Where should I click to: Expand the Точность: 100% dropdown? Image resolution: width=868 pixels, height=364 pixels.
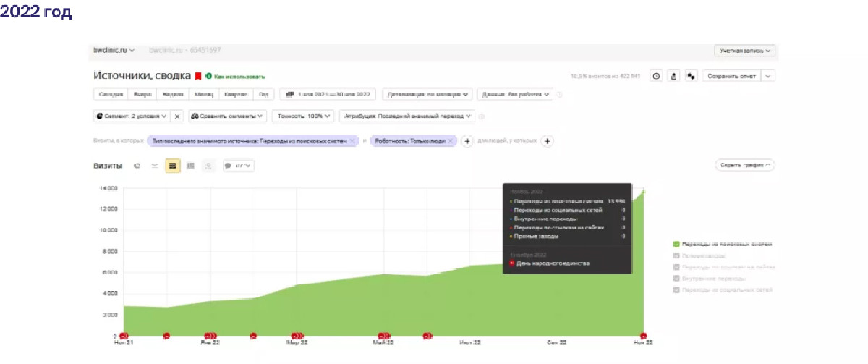pyautogui.click(x=304, y=116)
